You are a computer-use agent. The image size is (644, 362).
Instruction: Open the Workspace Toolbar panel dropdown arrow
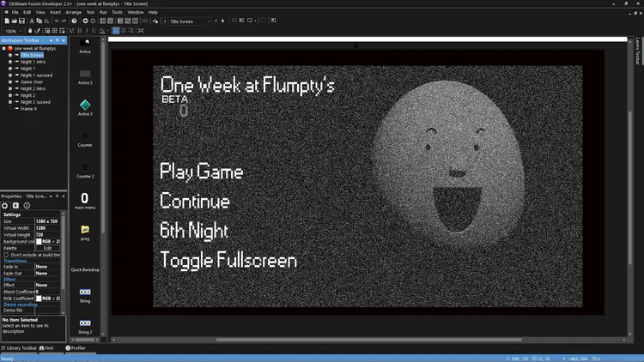coord(51,40)
